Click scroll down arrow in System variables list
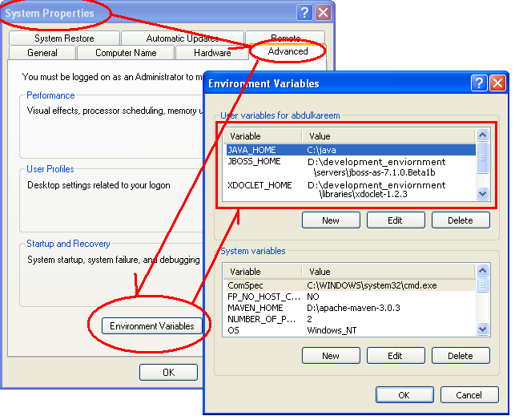Viewport: 515px width, 420px height. point(482,329)
